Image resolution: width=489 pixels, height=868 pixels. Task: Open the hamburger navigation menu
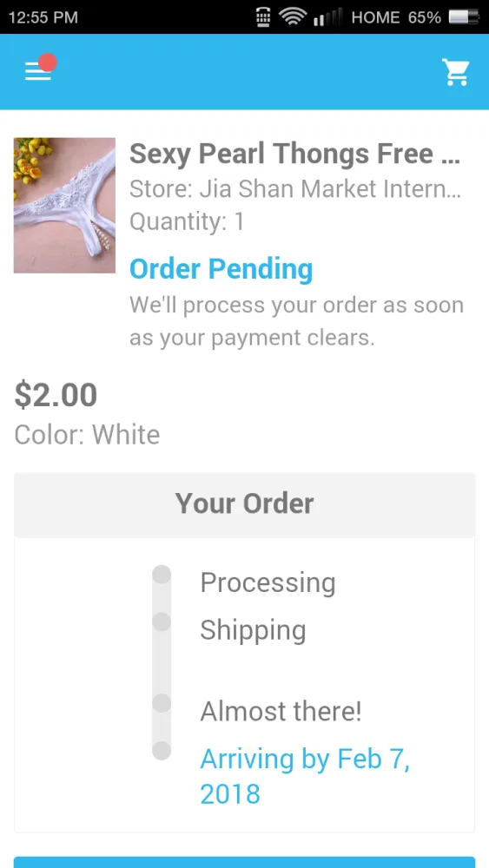click(x=37, y=71)
